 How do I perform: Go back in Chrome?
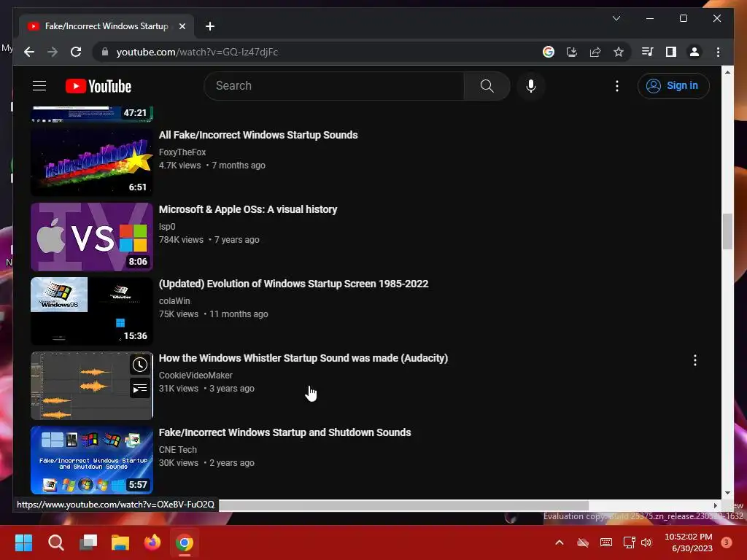click(x=29, y=52)
